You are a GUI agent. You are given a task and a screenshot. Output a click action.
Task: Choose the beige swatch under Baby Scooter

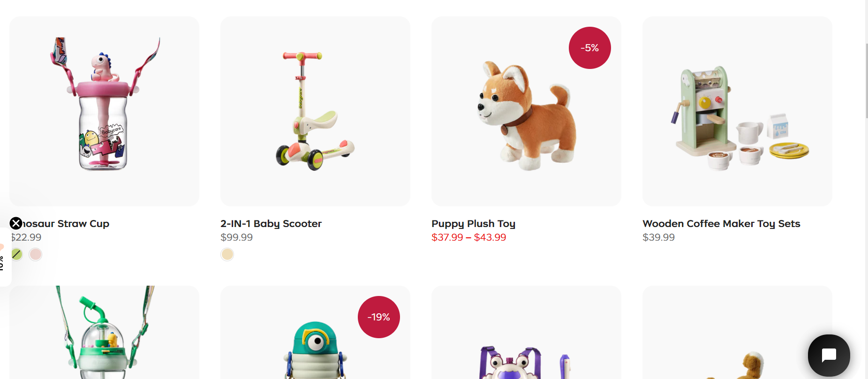click(x=227, y=254)
